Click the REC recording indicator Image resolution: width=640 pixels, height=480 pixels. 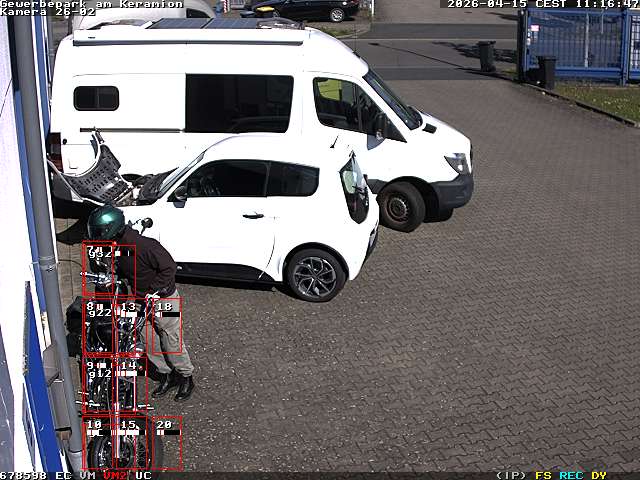click(x=571, y=475)
